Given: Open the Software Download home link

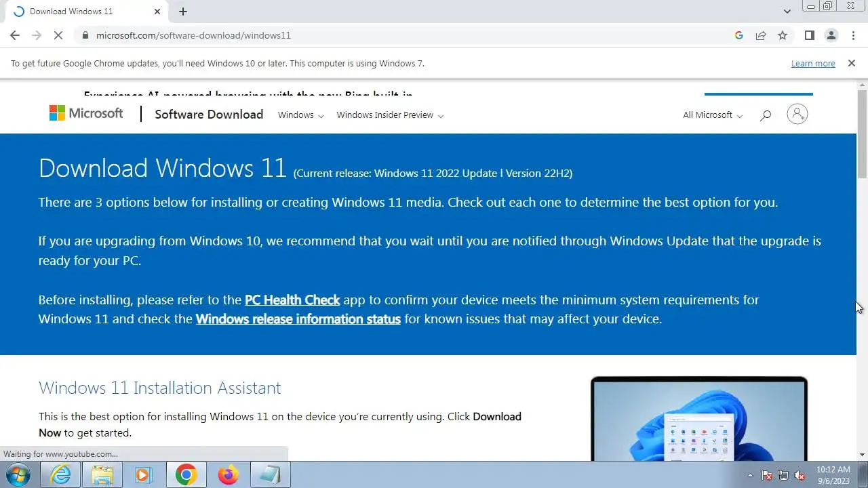Looking at the screenshot, I should (209, 115).
